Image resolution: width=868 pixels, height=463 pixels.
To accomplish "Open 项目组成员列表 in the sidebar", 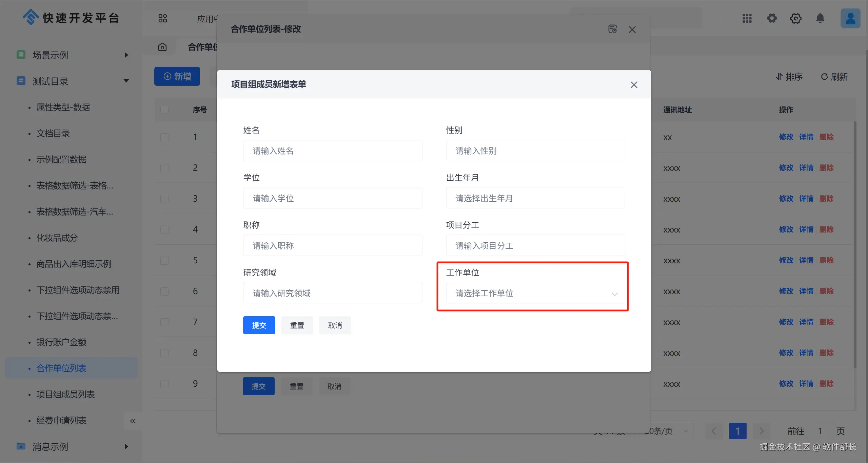I will [65, 394].
